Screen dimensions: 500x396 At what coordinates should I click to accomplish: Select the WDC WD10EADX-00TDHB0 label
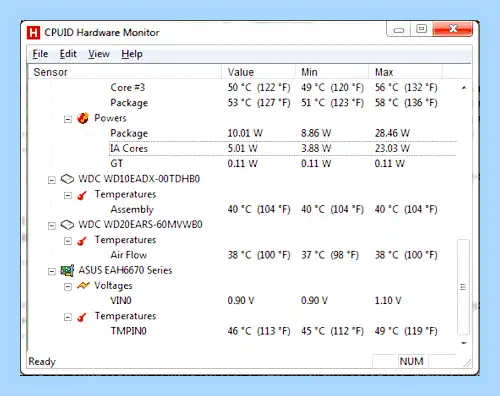[139, 179]
